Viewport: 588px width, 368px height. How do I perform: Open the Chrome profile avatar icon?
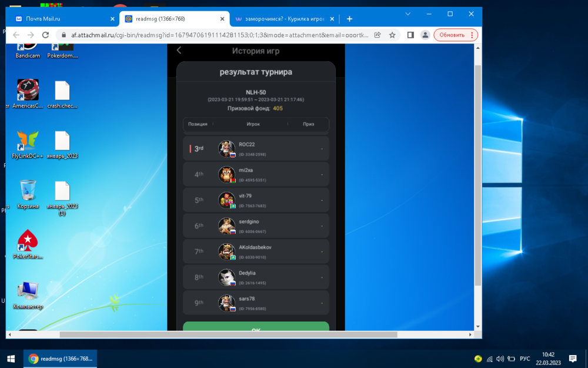[x=425, y=35]
